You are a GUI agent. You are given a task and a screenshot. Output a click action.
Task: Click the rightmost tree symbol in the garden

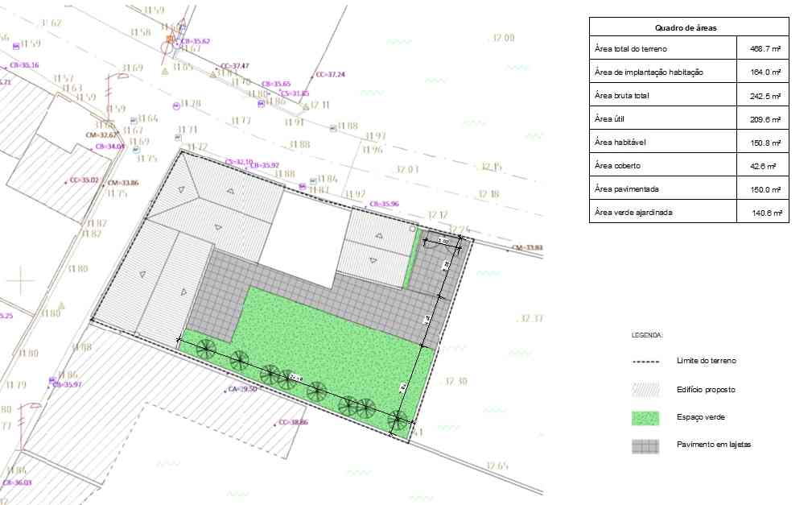[x=398, y=420]
